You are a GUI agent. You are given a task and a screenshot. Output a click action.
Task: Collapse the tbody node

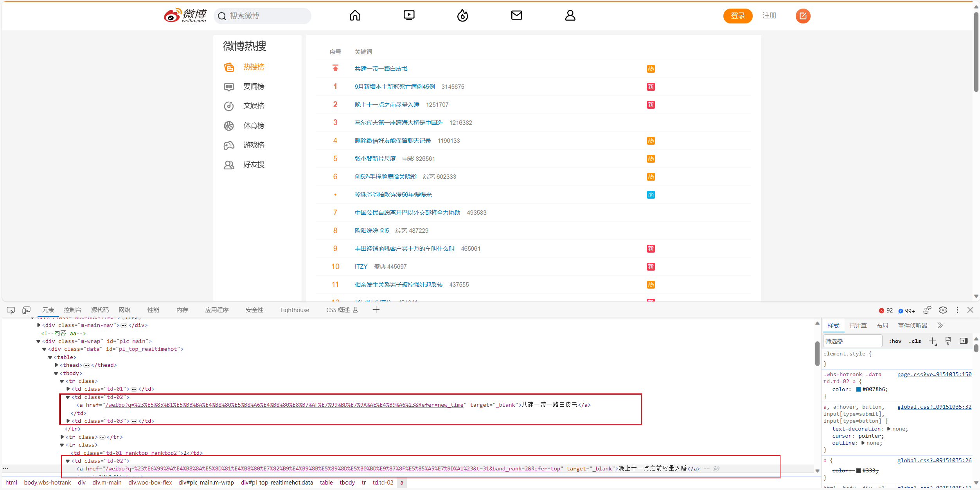[x=56, y=373]
